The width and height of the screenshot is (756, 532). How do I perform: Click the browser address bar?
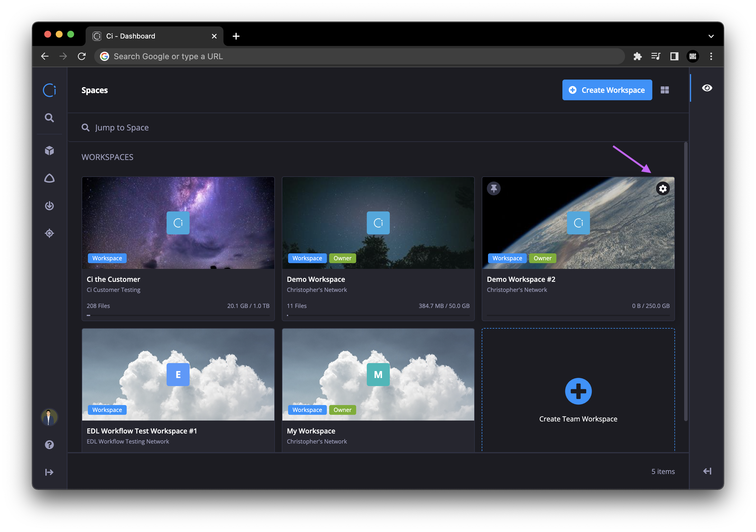pos(360,56)
